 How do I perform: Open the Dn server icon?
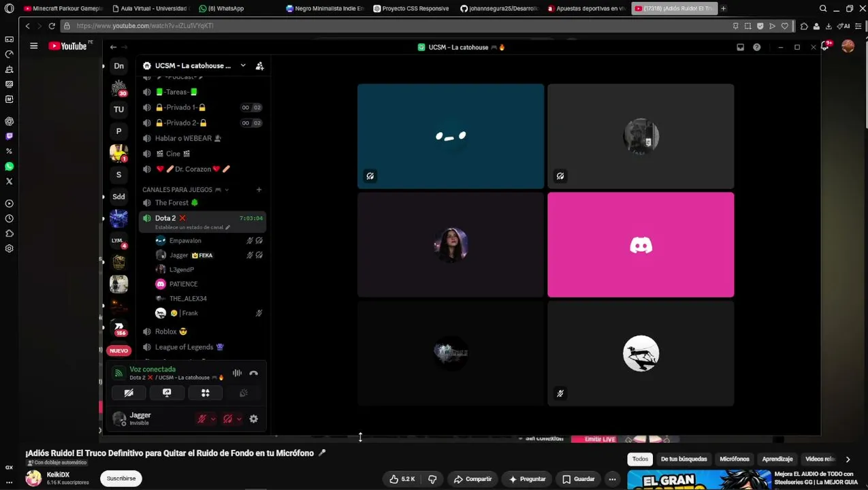[x=118, y=66]
